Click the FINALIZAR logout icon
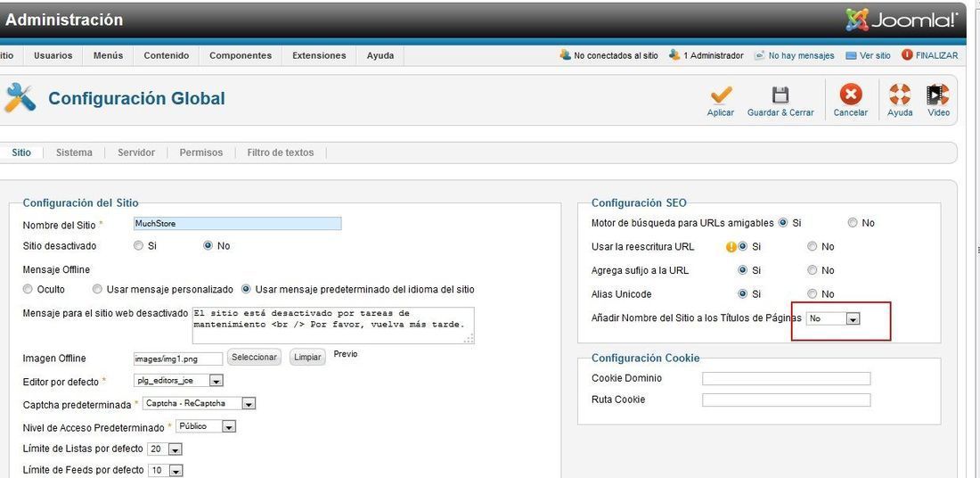Screen dimensions: 980x478 tap(907, 55)
